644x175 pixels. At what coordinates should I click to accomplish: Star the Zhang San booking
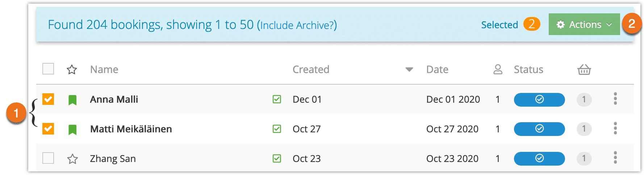[x=72, y=159]
